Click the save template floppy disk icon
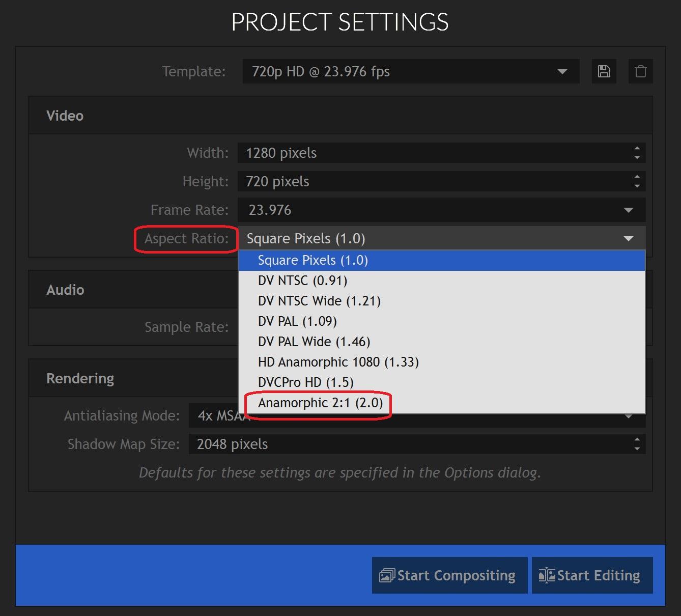681x616 pixels. coord(604,71)
